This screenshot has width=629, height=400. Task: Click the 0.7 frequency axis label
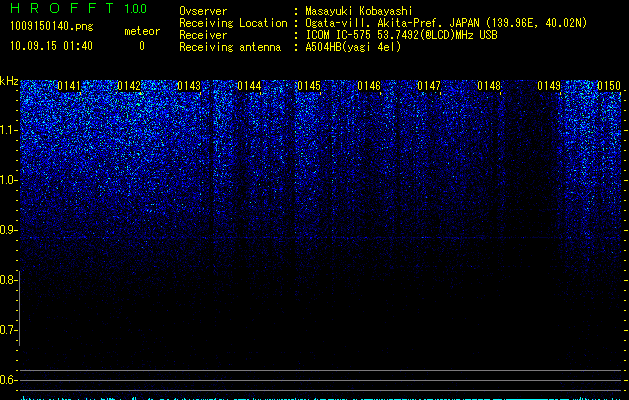[8, 330]
